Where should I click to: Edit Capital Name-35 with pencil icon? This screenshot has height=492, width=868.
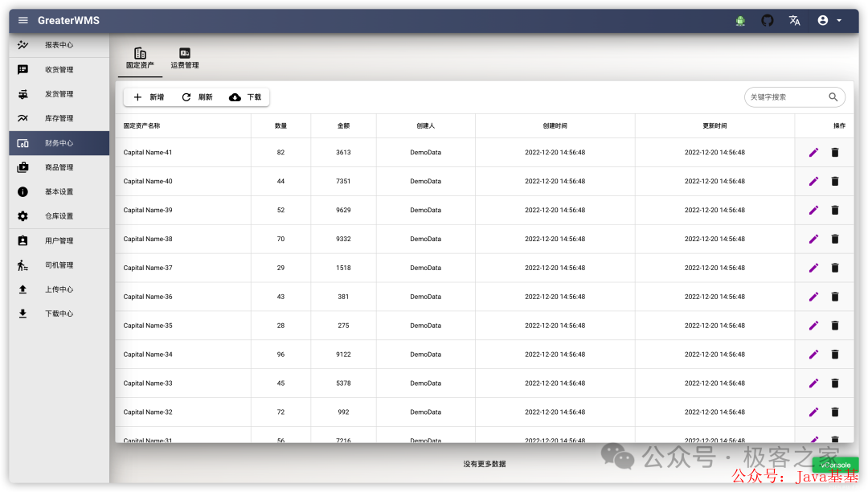pyautogui.click(x=813, y=326)
